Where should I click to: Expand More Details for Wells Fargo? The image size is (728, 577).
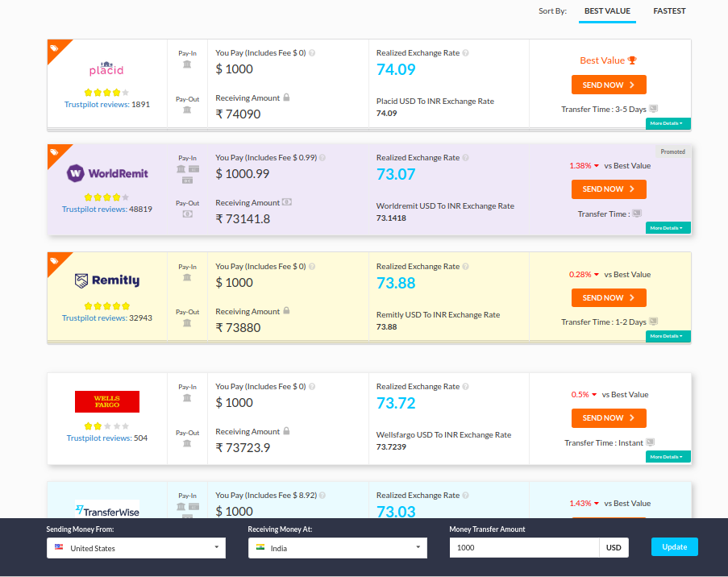coord(668,457)
